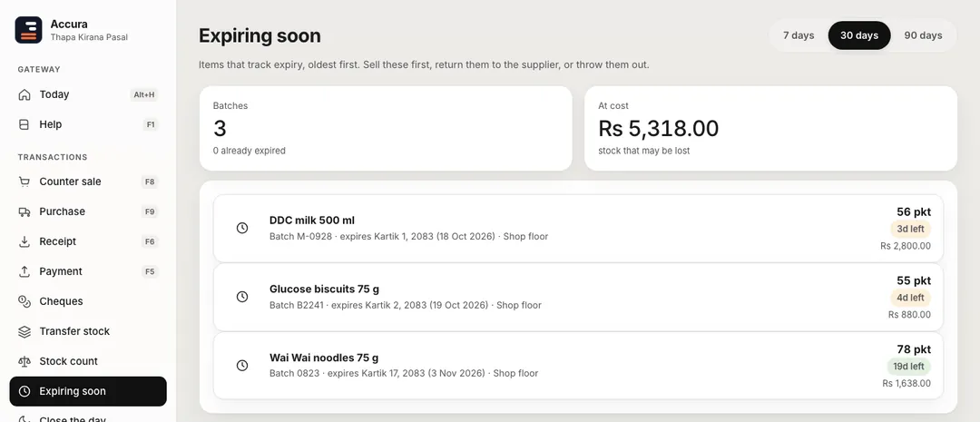Image resolution: width=980 pixels, height=422 pixels.
Task: Switch the range to 7 days
Action: click(799, 35)
